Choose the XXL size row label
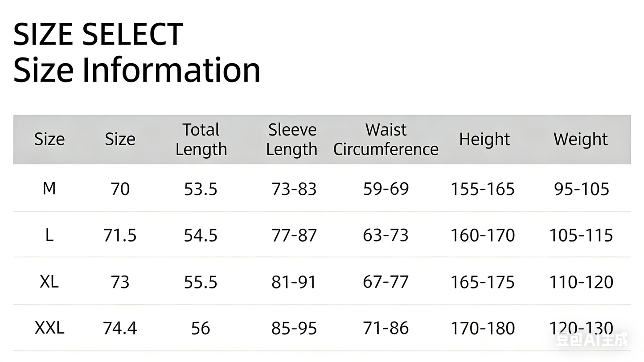The image size is (644, 362). pos(49,329)
